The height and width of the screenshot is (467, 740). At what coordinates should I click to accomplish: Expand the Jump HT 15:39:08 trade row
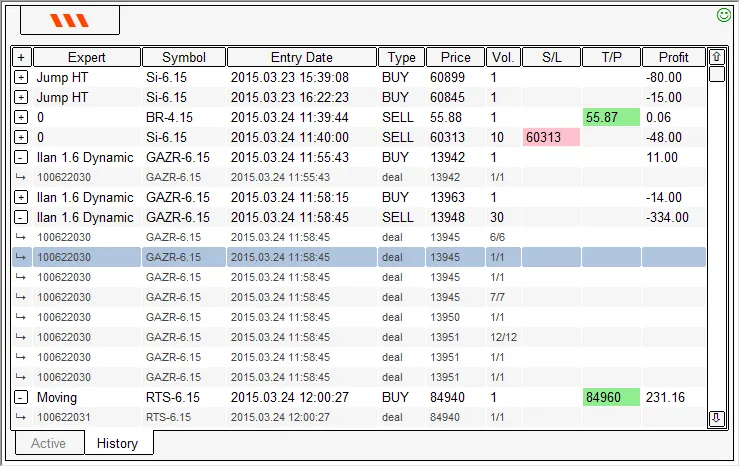[21, 77]
